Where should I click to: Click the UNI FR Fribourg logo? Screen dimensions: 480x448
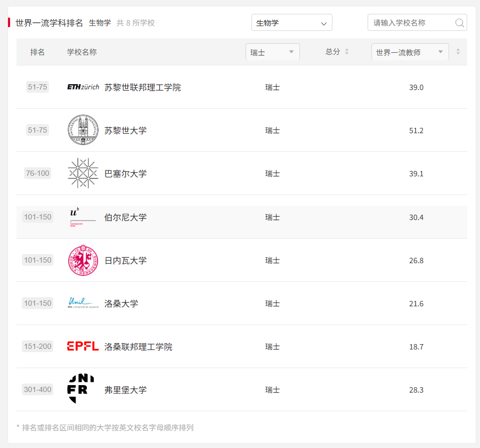tap(80, 389)
